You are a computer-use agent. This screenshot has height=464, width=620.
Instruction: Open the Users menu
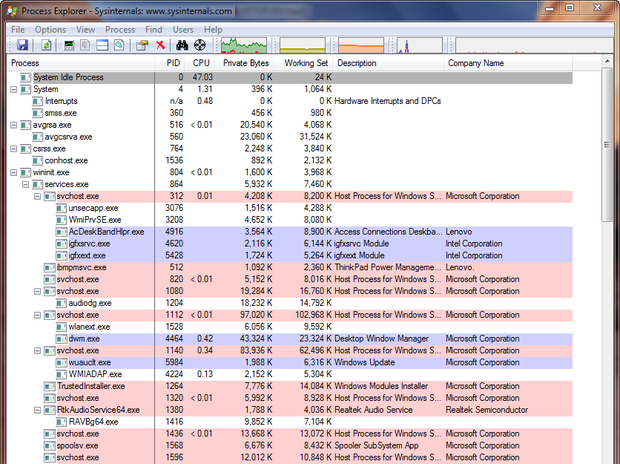point(183,30)
